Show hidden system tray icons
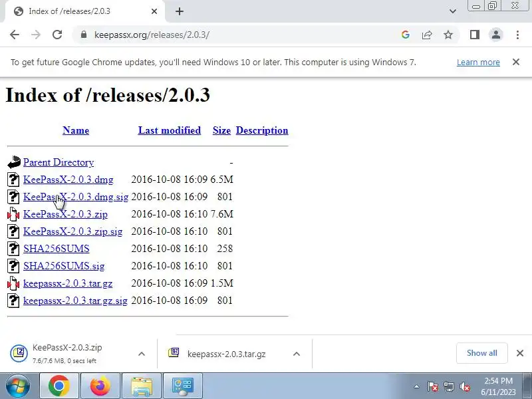This screenshot has height=399, width=532. click(417, 386)
